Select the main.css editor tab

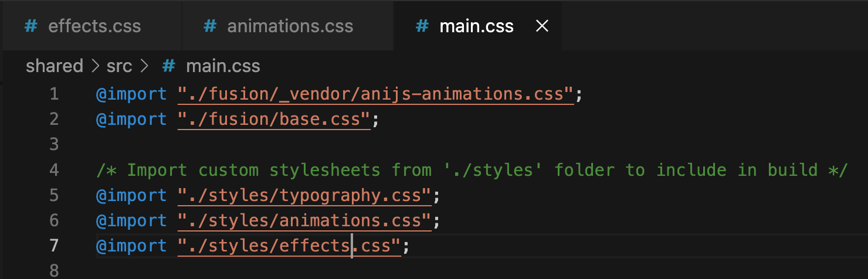476,26
